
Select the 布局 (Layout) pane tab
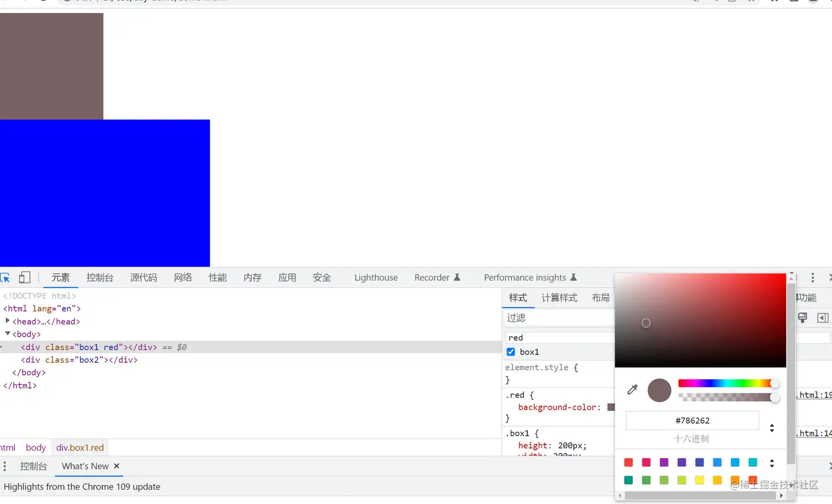pyautogui.click(x=601, y=298)
